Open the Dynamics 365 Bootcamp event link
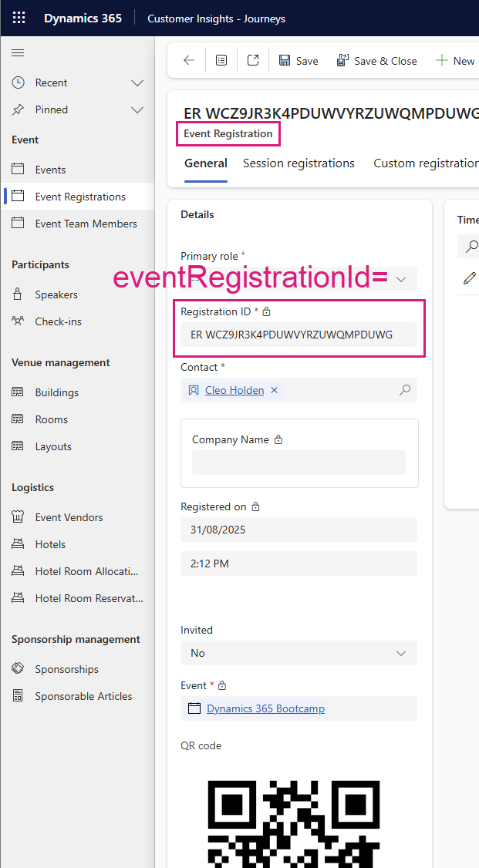This screenshot has width=479, height=868. point(266,708)
